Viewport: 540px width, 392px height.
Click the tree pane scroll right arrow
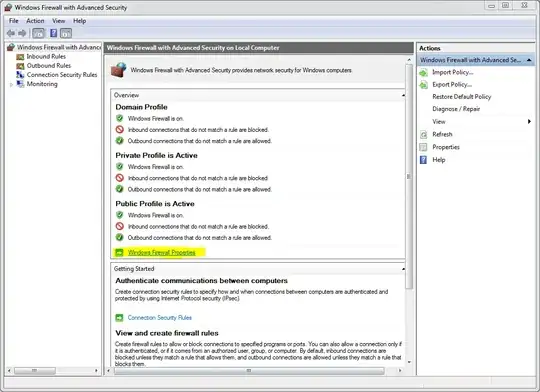pos(96,371)
